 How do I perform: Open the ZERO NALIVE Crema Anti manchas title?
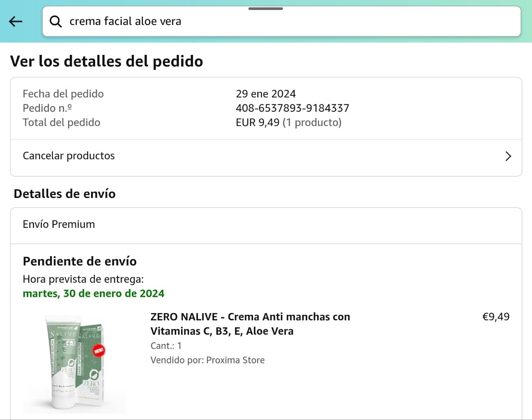(x=250, y=324)
